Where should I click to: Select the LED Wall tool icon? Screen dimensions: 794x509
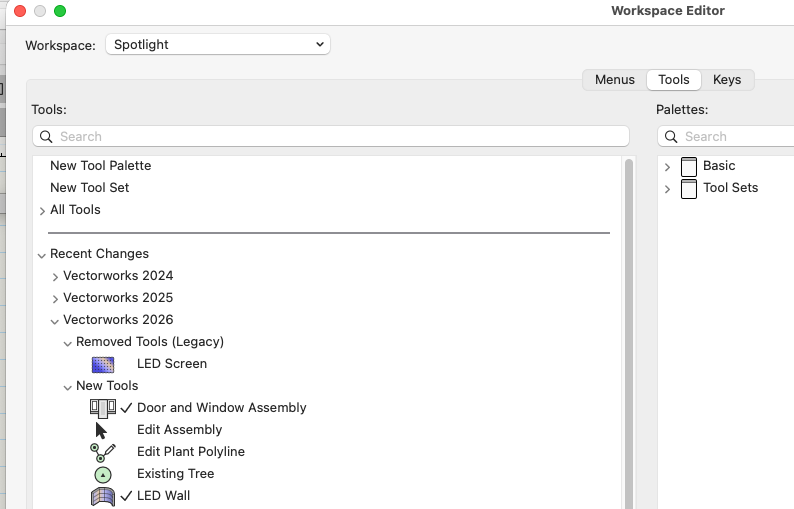click(x=103, y=496)
